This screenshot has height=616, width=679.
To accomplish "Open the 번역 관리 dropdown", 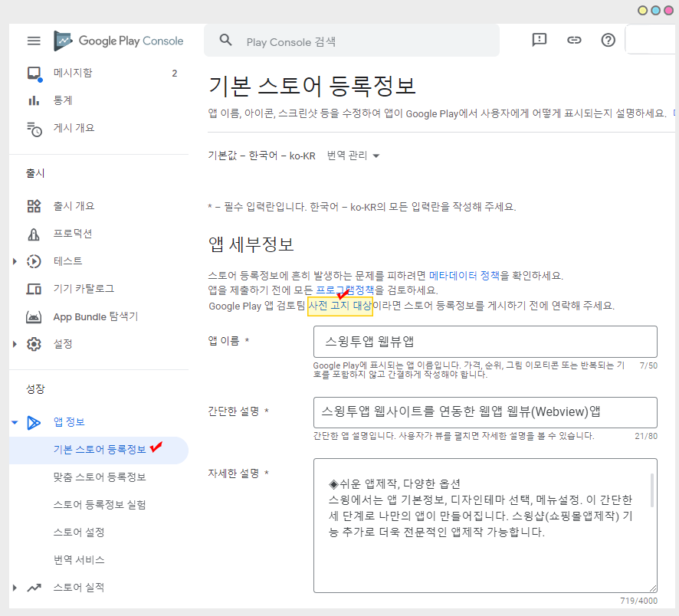I will (x=353, y=156).
